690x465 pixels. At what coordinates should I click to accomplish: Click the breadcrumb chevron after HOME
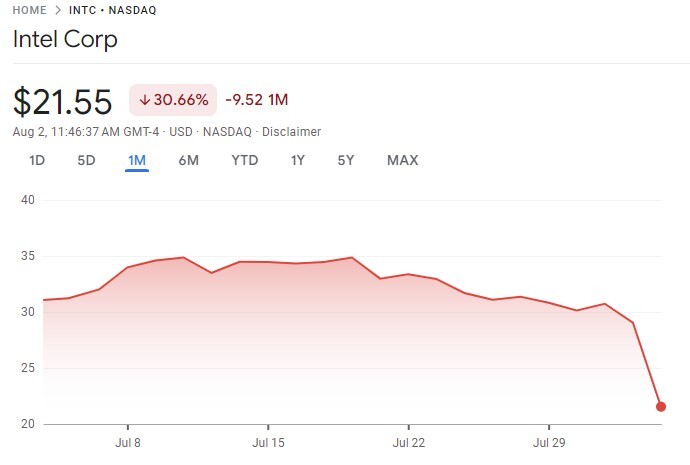[57, 10]
